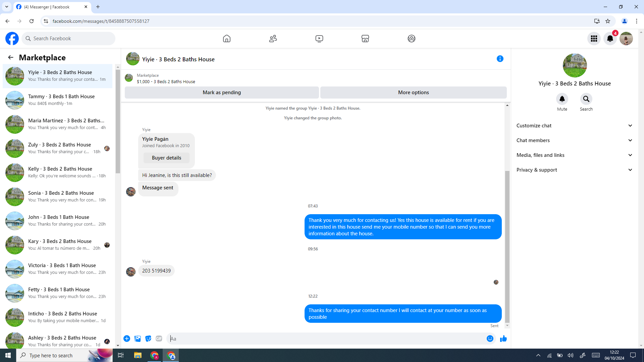Open the emoji picker in message box
The width and height of the screenshot is (644, 362).
490,339
